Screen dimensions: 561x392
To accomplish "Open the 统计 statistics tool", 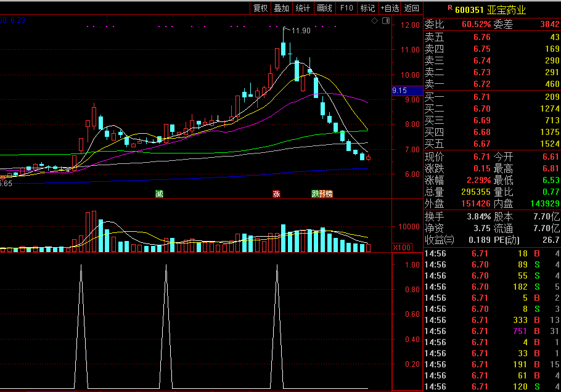I will pos(303,8).
